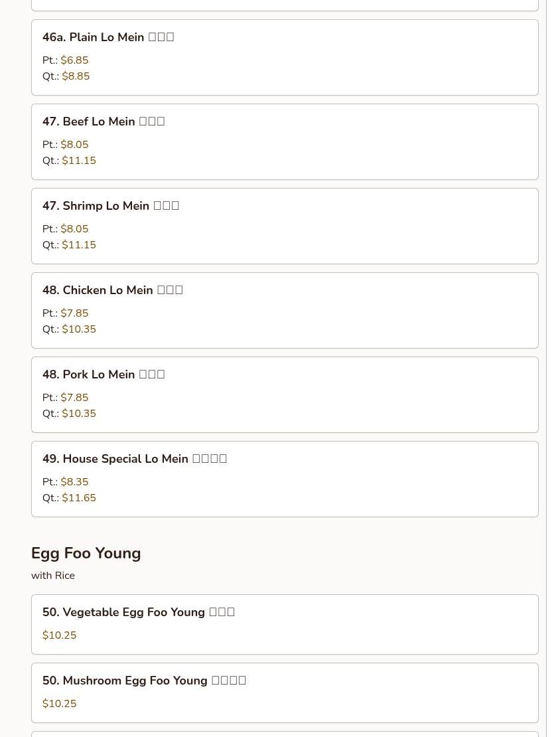
Task: Select Plain Lo Mein pint price $6.85
Action: (74, 60)
